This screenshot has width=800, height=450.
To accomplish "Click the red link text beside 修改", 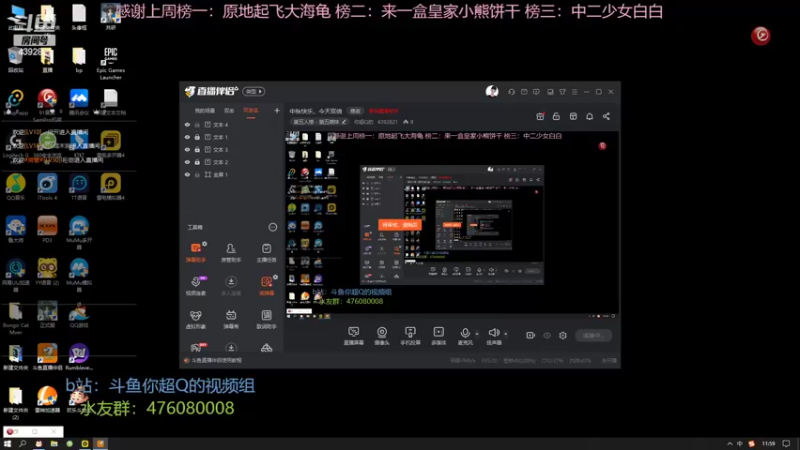I will coord(383,111).
